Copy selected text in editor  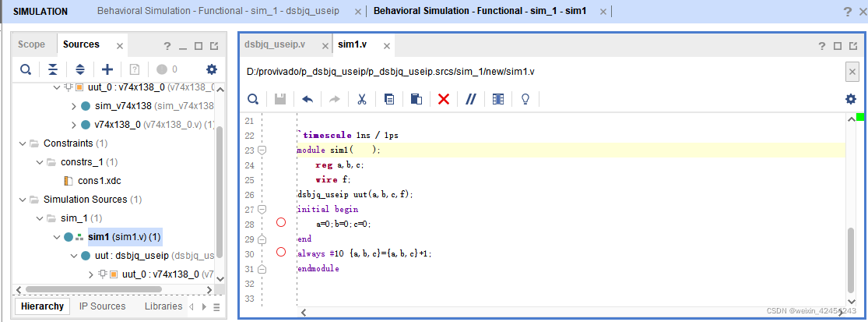[x=389, y=99]
